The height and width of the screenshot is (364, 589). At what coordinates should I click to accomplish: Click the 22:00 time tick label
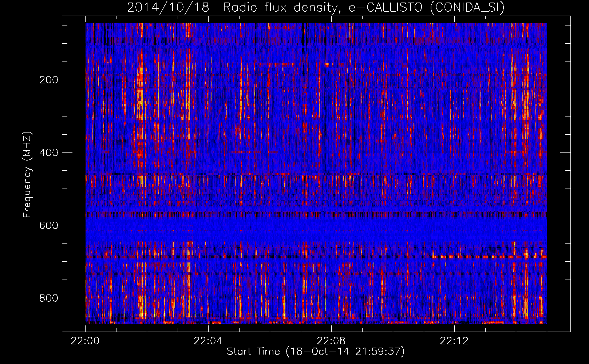[85, 341]
